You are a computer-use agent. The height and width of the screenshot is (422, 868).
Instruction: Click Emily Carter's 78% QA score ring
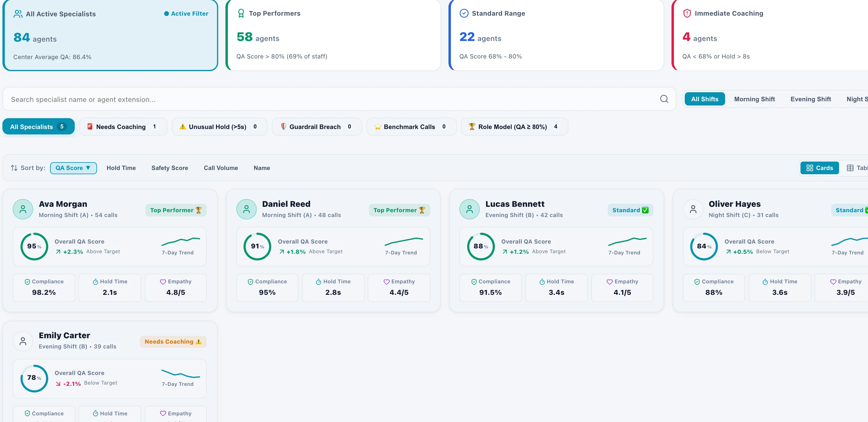point(34,378)
